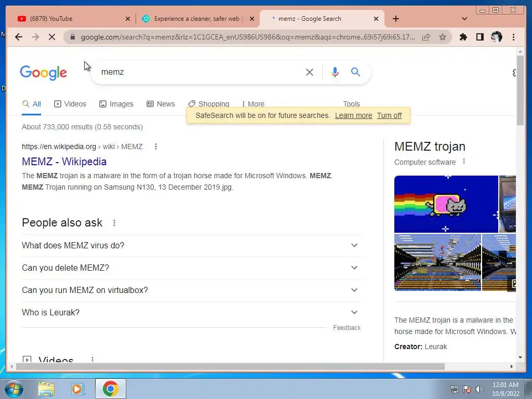Image resolution: width=532 pixels, height=399 pixels.
Task: Click Turn off in the SafeSearch notice
Action: pyautogui.click(x=389, y=115)
